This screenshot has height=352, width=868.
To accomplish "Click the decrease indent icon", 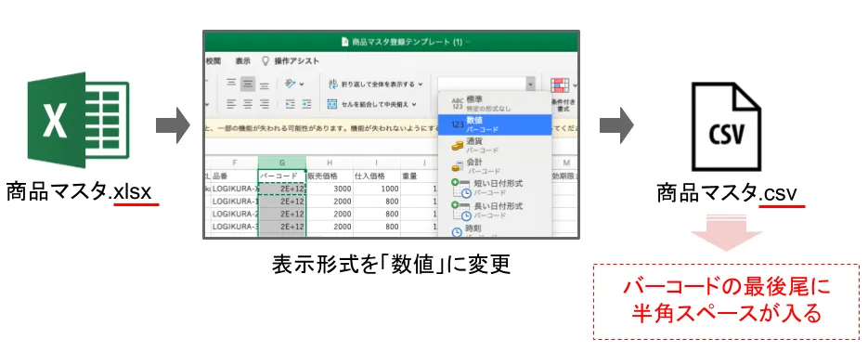I will (290, 103).
